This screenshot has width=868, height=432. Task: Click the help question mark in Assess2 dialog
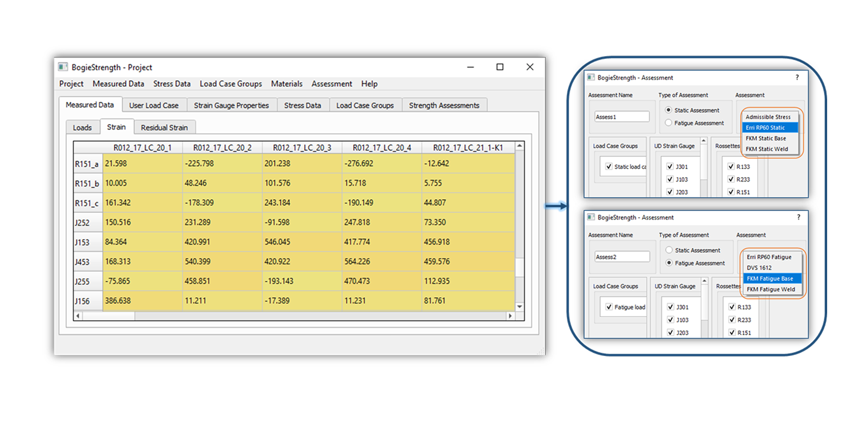coord(798,217)
